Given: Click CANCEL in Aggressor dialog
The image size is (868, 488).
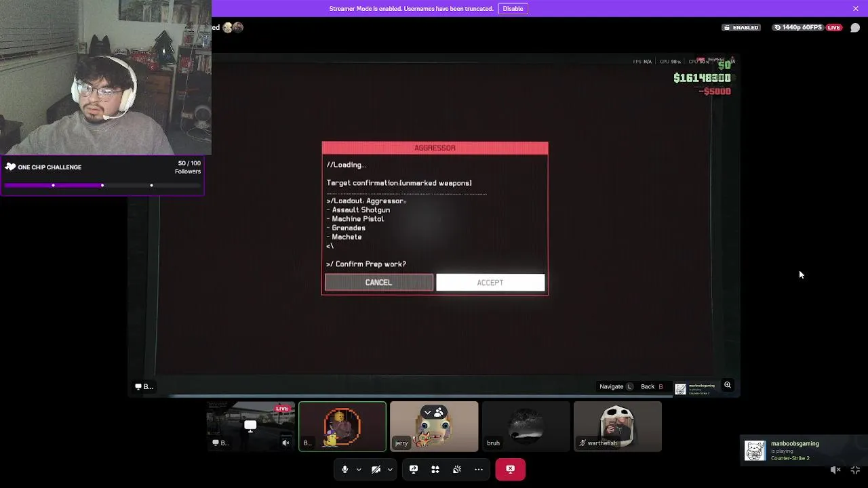Looking at the screenshot, I should coord(378,283).
